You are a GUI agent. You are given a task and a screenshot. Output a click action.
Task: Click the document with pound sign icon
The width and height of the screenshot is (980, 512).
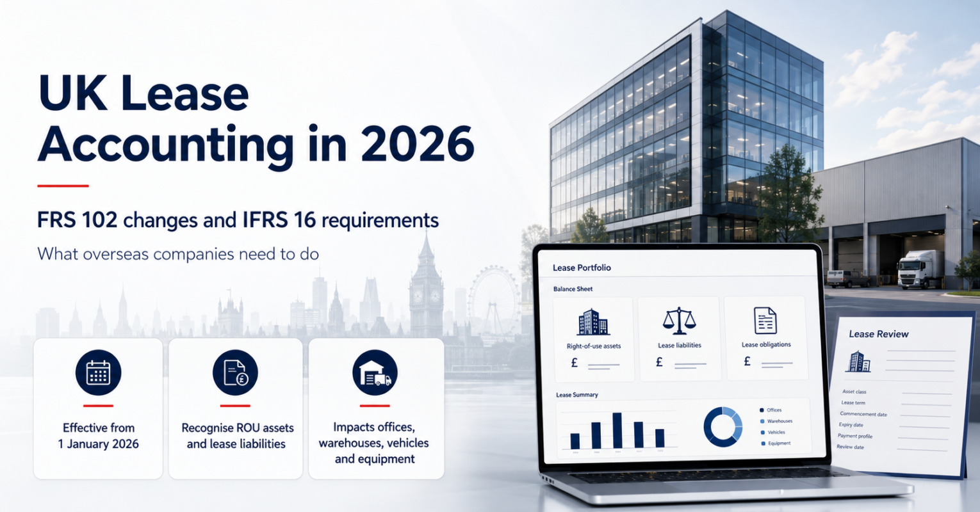(235, 372)
